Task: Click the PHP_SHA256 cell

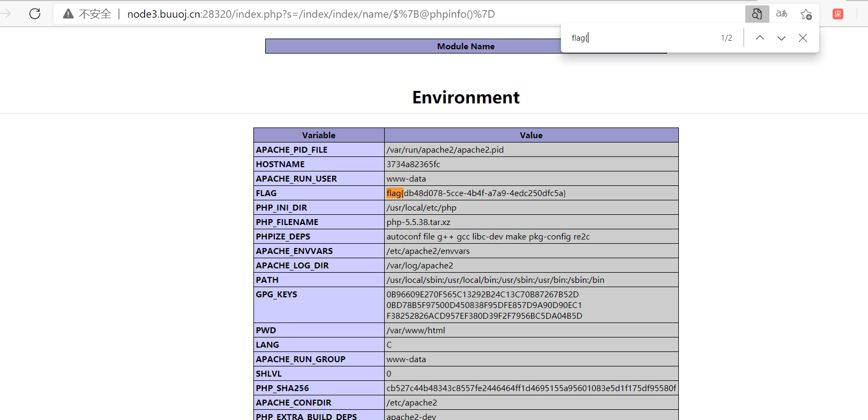Action: 319,388
